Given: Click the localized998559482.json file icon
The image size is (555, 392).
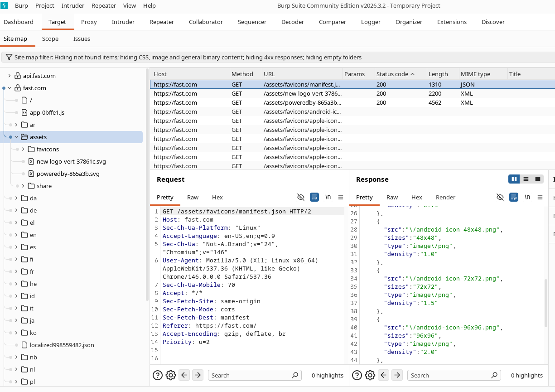Looking at the screenshot, I should [24, 345].
